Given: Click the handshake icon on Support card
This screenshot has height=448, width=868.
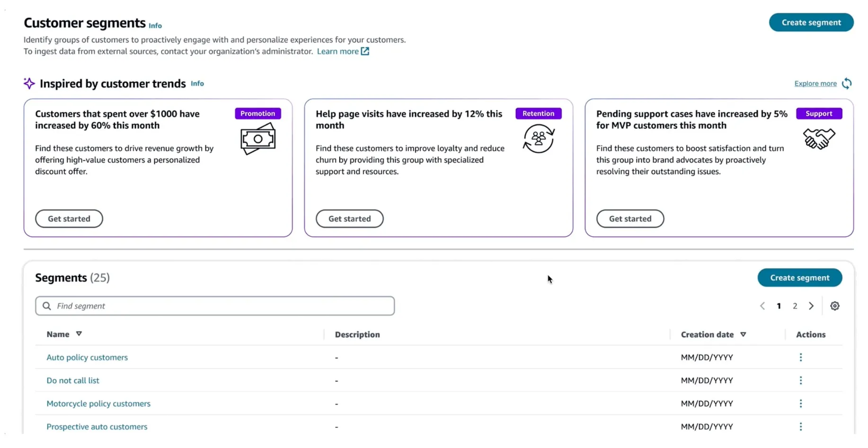Looking at the screenshot, I should click(x=819, y=139).
